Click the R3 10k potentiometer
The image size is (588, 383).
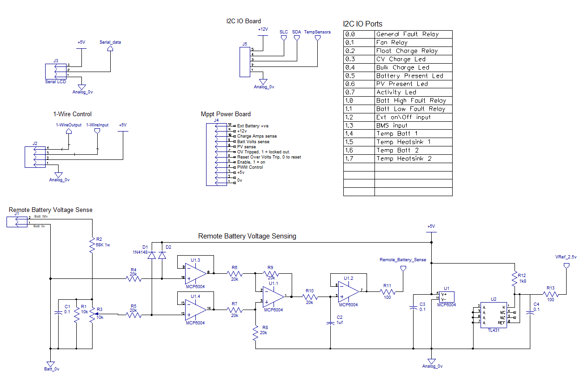(93, 316)
